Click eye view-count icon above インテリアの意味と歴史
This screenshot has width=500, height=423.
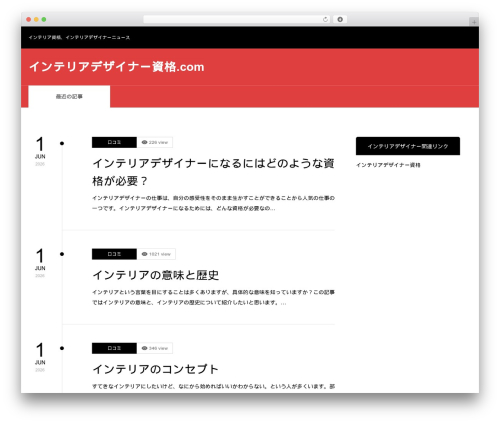(144, 254)
